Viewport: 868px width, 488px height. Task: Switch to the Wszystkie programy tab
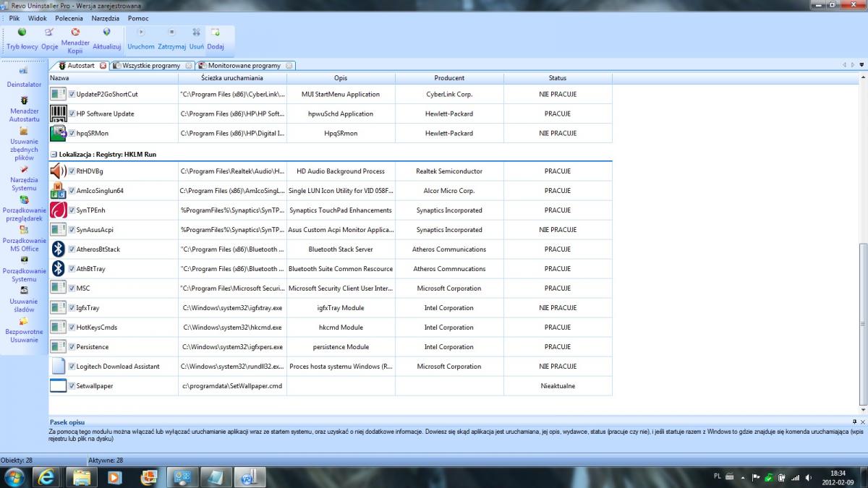[151, 66]
